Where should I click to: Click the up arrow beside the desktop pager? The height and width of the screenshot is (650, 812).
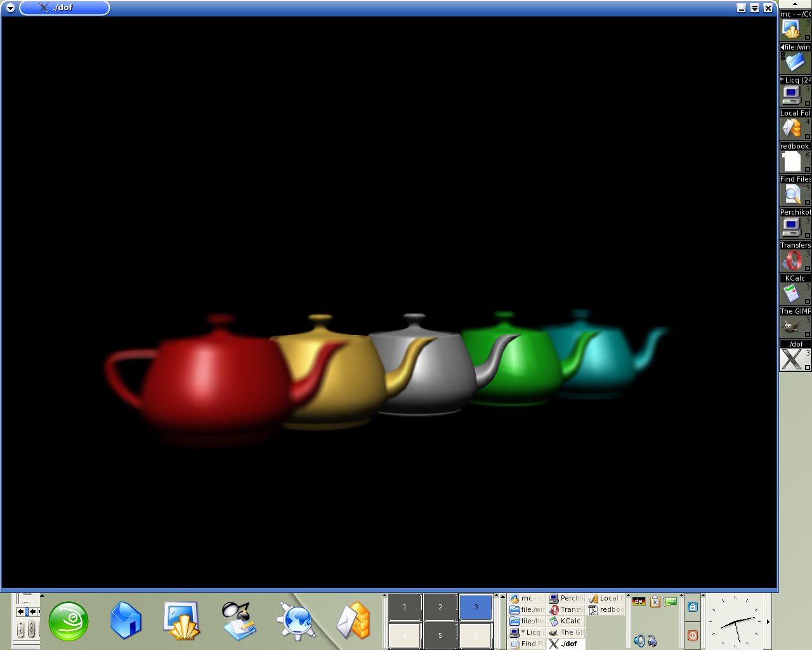pyautogui.click(x=384, y=596)
